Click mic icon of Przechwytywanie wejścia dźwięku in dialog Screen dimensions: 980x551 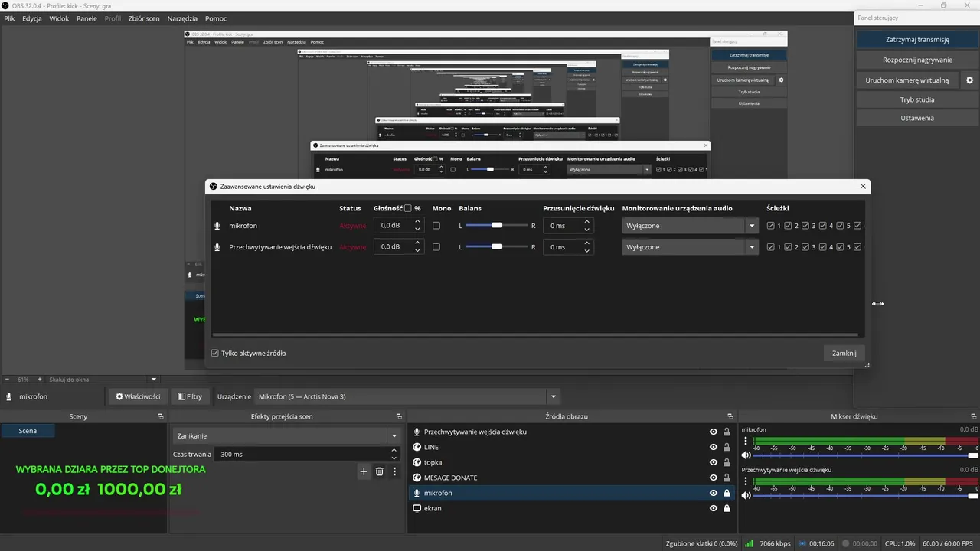(217, 247)
